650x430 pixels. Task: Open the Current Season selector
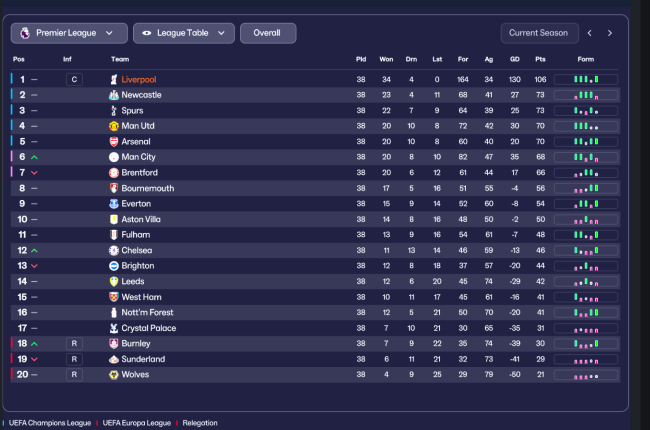pyautogui.click(x=539, y=33)
